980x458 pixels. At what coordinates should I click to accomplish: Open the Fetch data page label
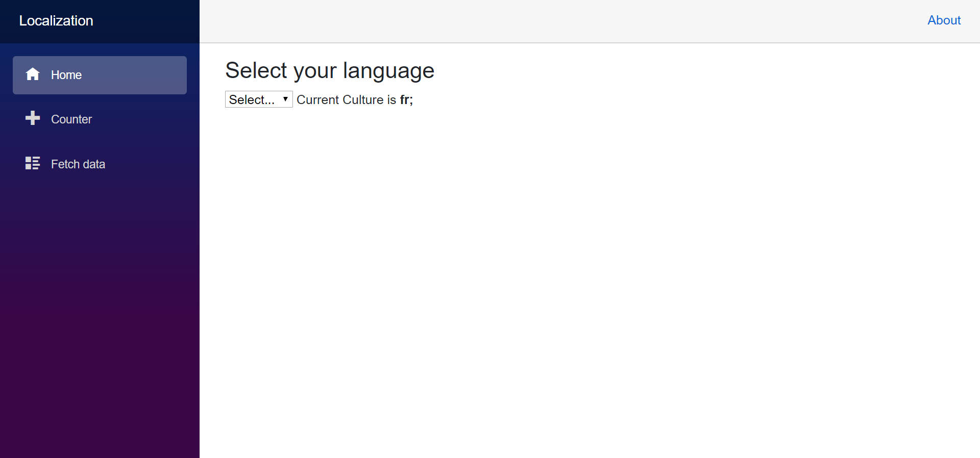[78, 164]
